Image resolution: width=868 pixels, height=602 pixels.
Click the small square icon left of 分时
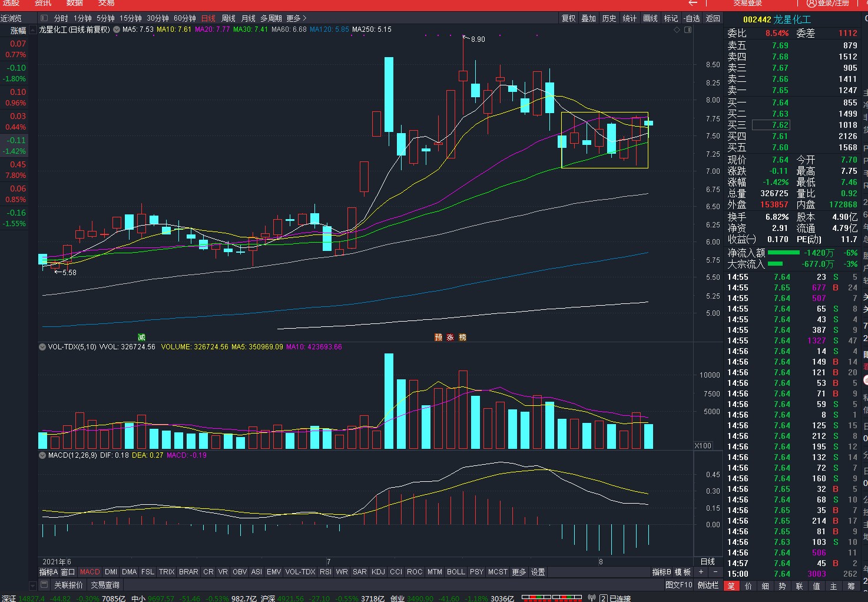click(x=44, y=18)
